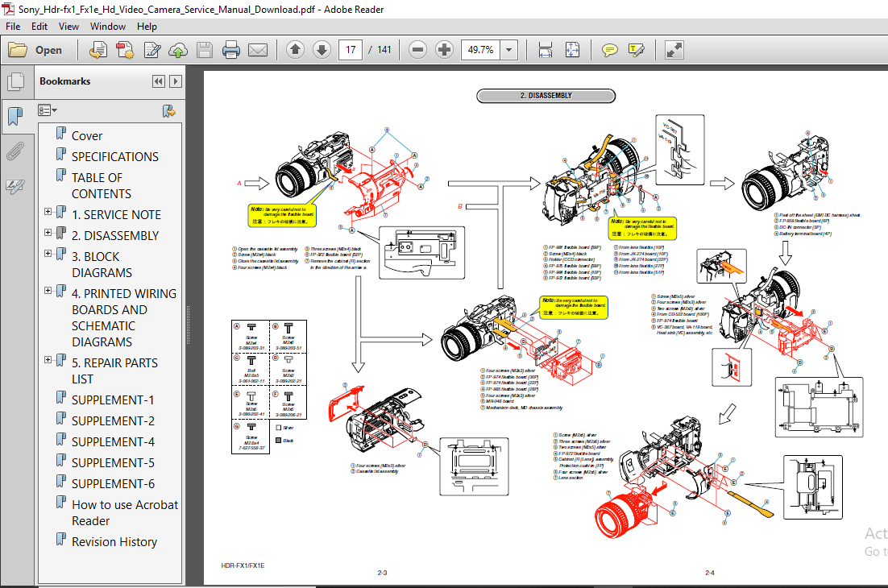Click the Fit one full page icon

click(573, 50)
